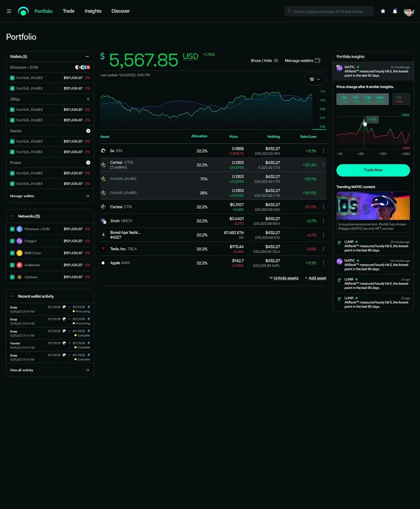Click the Stacks wallet icon

click(89, 131)
